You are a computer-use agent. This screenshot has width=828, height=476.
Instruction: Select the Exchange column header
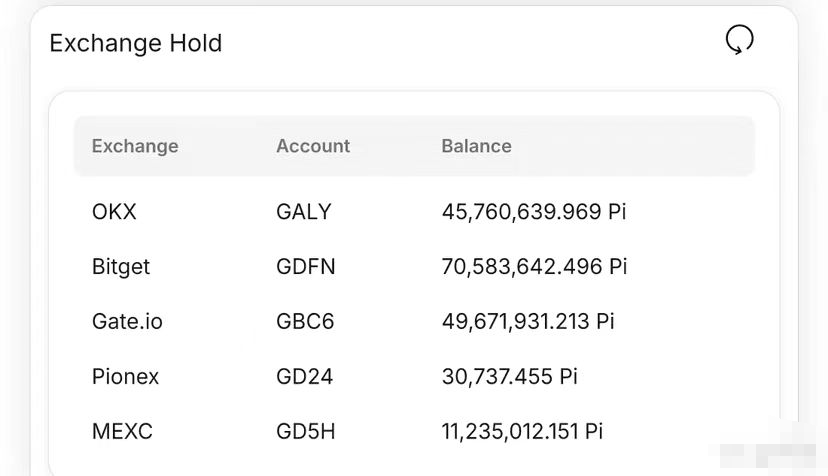(x=135, y=146)
